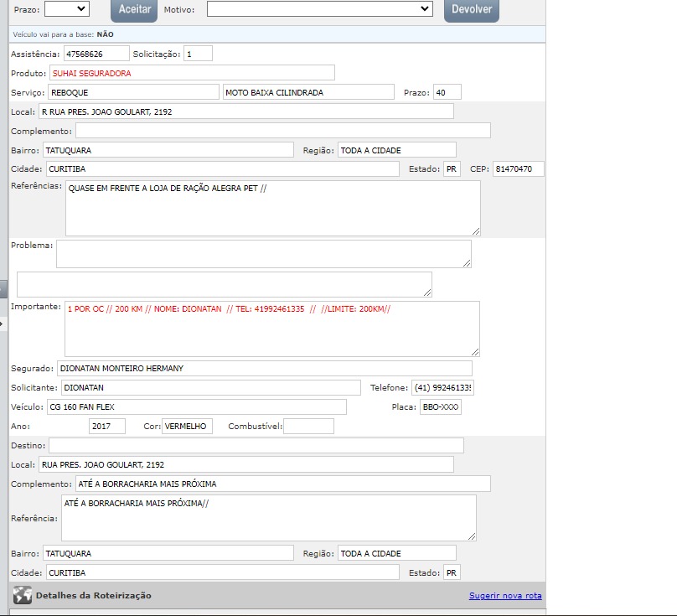Screen dimensions: 677x616
Task: Click the origin Estado field PR
Action: tap(452, 169)
